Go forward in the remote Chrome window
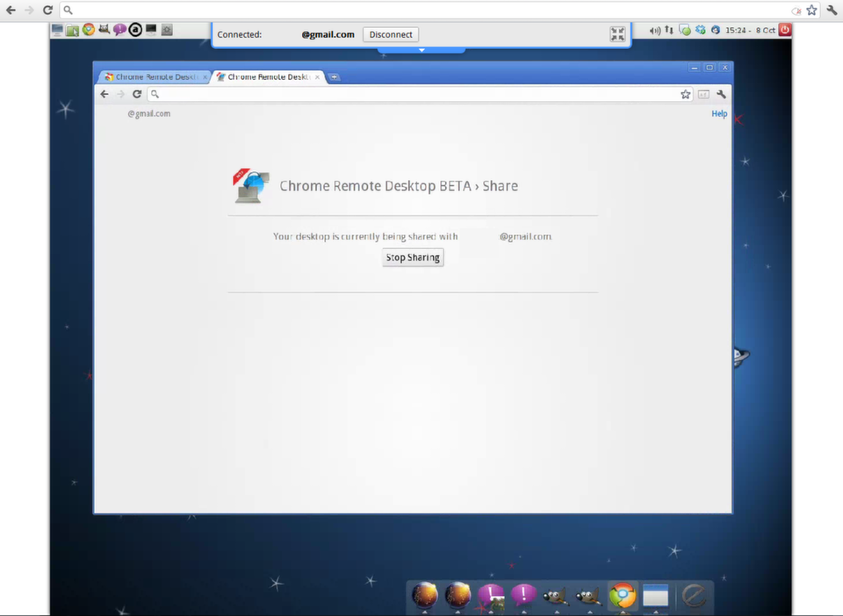The height and width of the screenshot is (616, 843). 120,94
